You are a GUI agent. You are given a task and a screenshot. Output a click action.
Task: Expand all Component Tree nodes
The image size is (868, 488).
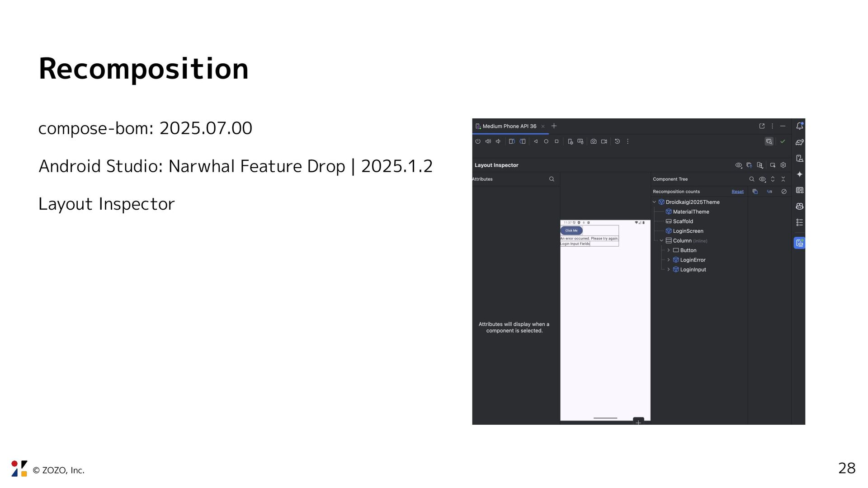773,179
